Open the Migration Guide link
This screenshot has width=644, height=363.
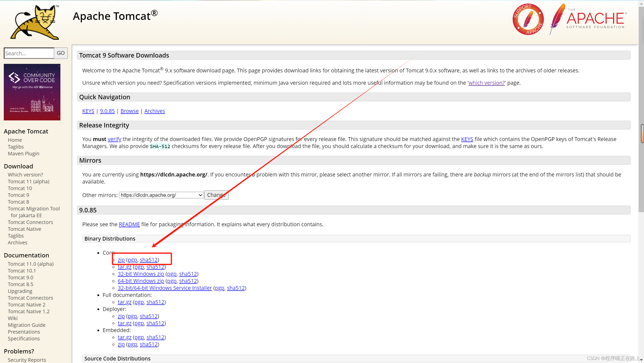pyautogui.click(x=26, y=325)
